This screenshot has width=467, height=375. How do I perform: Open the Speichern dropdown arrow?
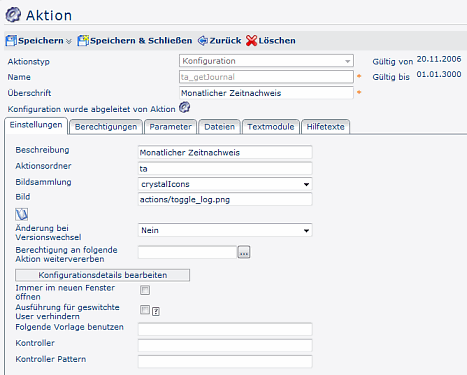tap(69, 41)
